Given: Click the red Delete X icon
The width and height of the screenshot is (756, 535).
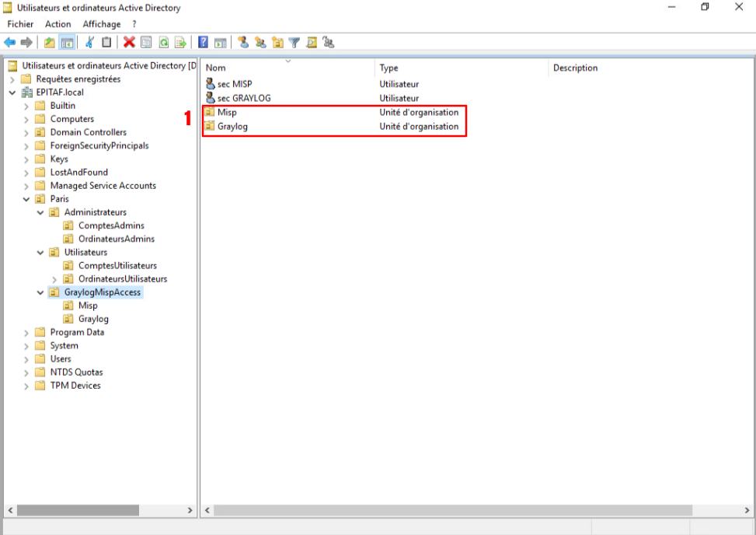Looking at the screenshot, I should pyautogui.click(x=129, y=42).
